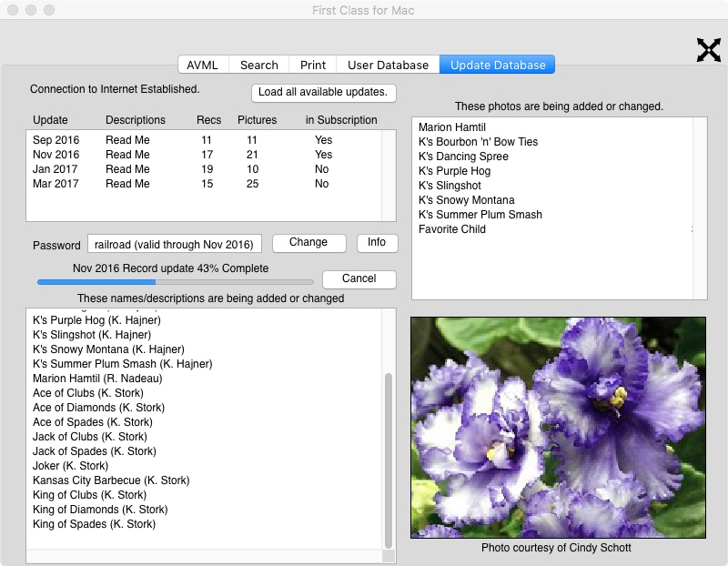
Task: Cancel the record update
Action: 359,279
